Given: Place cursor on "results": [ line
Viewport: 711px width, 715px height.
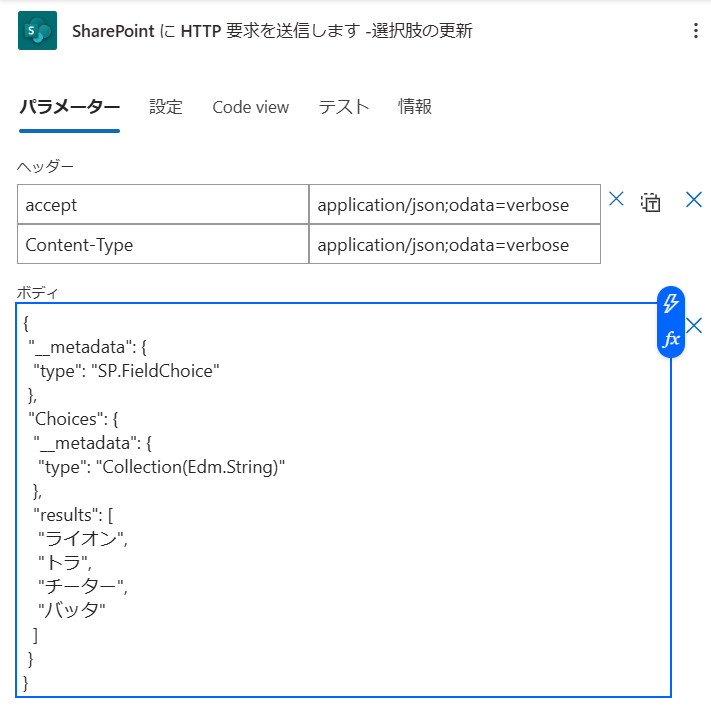Looking at the screenshot, I should coord(73,515).
